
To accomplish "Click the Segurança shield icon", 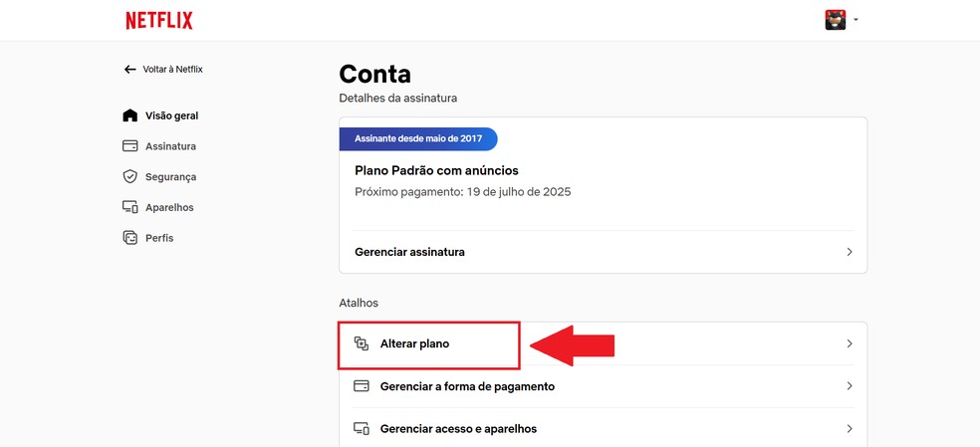I will pos(129,177).
